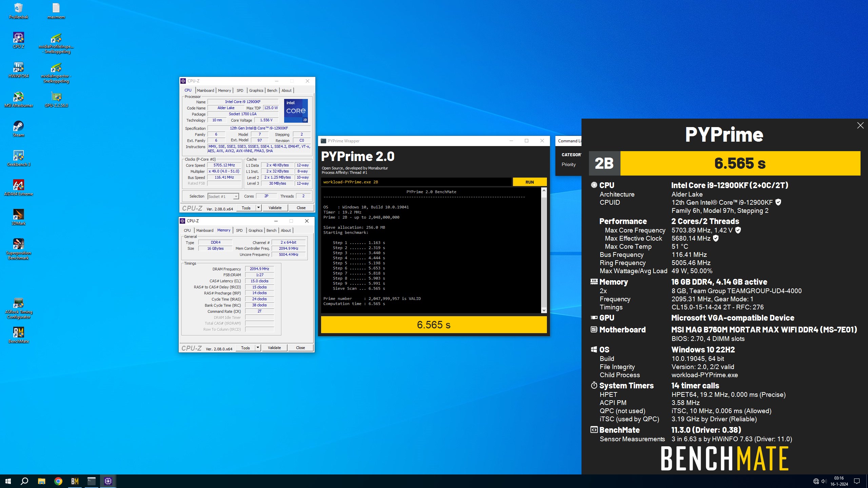The image size is (868, 488).
Task: Close the BenchMate PYPrime result panel
Action: pos(860,125)
